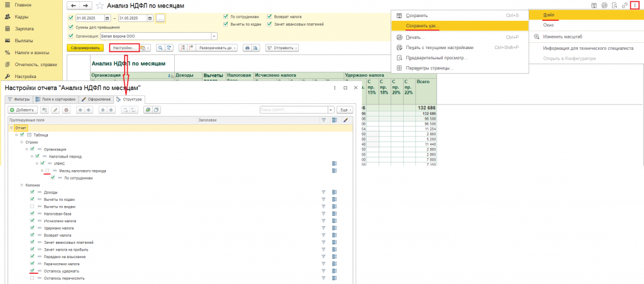
Task: Open the Еще dropdown in settings dialog
Action: click(x=345, y=110)
